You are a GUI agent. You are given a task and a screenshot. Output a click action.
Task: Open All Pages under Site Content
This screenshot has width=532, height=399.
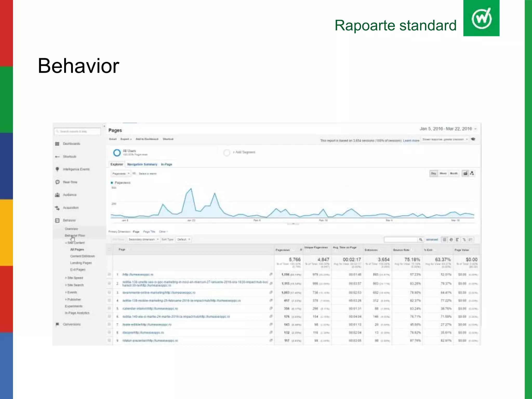pos(77,249)
